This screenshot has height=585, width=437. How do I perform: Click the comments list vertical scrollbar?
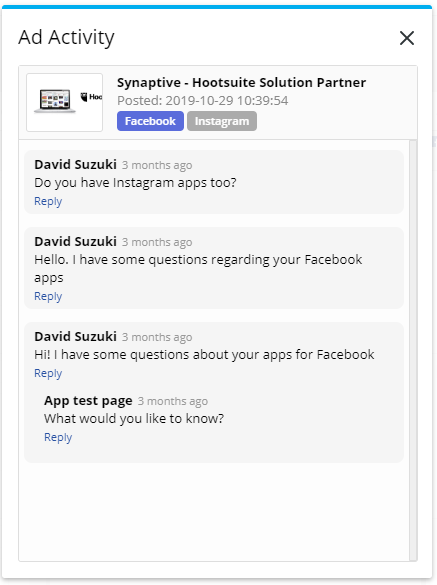point(413,350)
